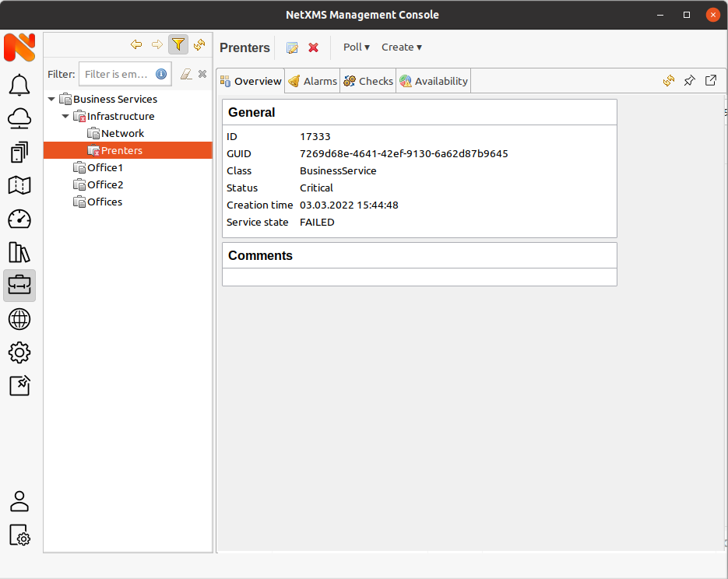Edit Prenters object properties
728x579 pixels.
(292, 47)
